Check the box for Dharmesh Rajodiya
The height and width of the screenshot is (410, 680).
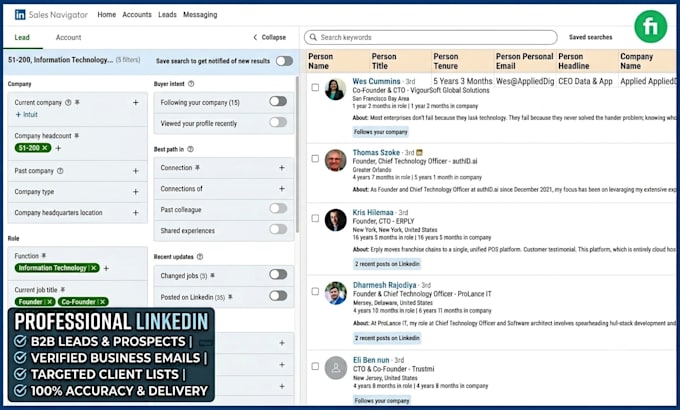point(315,292)
